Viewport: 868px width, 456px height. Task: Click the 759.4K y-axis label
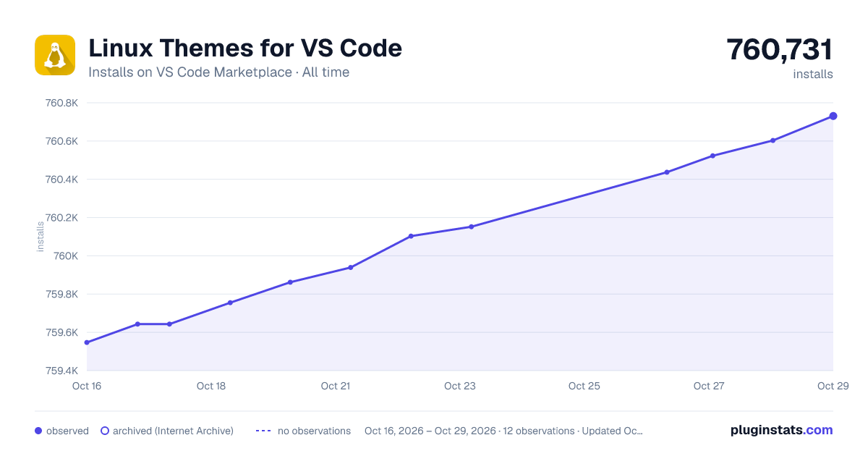[x=61, y=371]
